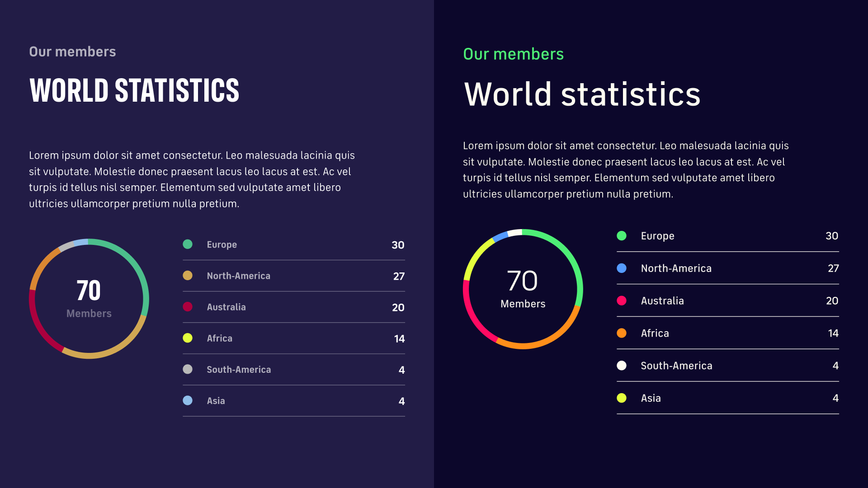Click the gray South-America dot in left legend

tap(188, 369)
